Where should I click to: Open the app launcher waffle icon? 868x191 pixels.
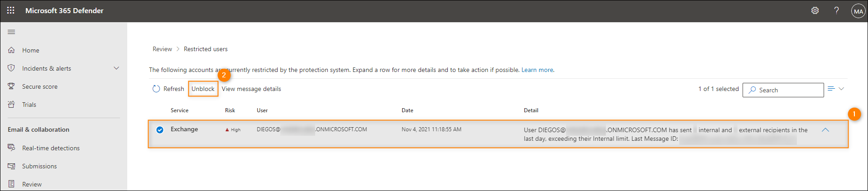[x=11, y=10]
